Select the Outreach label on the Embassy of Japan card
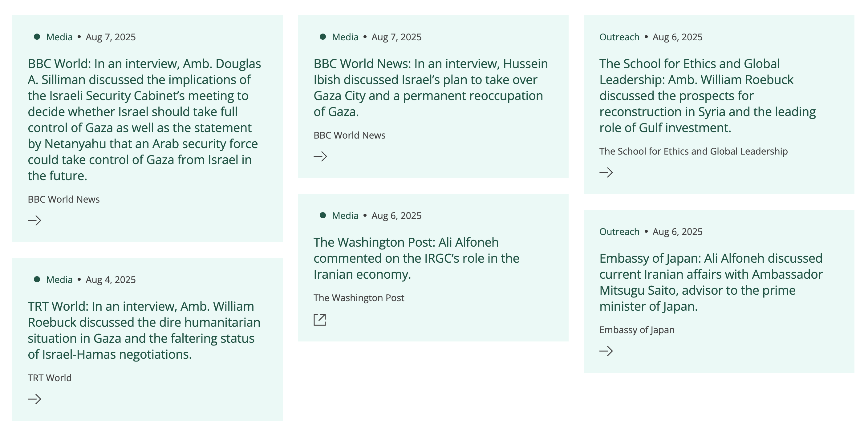The width and height of the screenshot is (868, 436). [619, 232]
